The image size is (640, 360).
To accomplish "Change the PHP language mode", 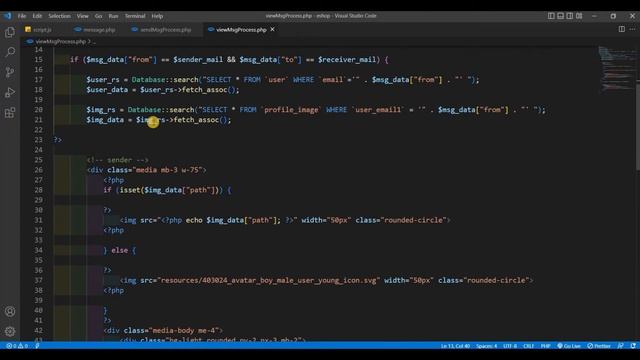I will click(x=545, y=346).
